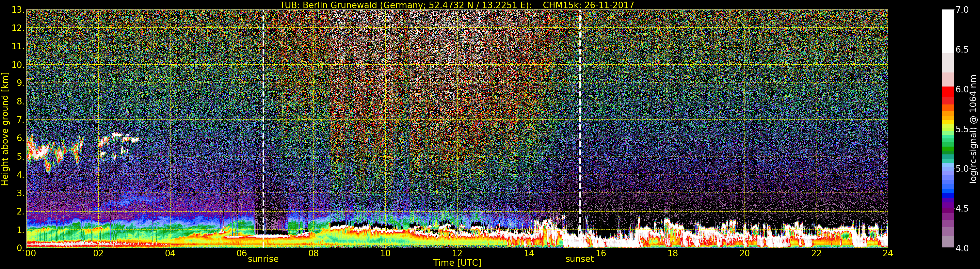Screen dimensions: 980x269
Task: Click height axis tick '2.'
Action: 21,212
